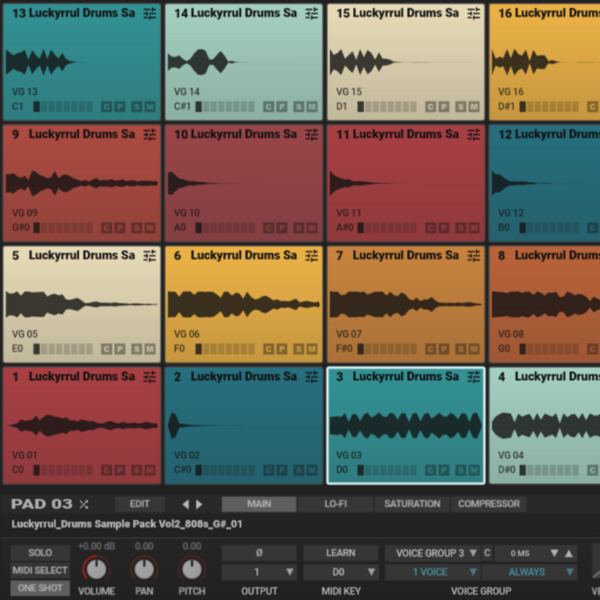Open the mixer settings icon on pad 2
600x600 pixels.
[311, 377]
